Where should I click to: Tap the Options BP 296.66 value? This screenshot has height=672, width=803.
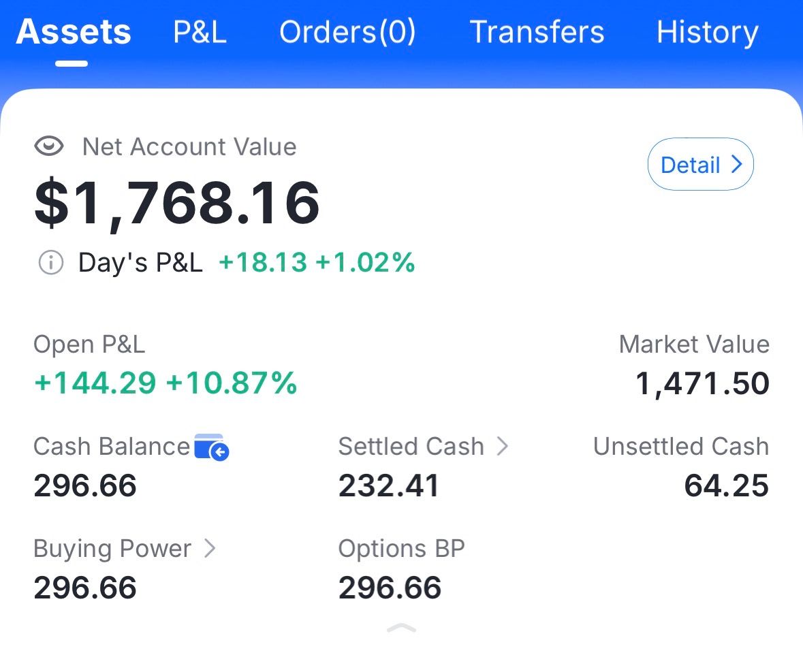pyautogui.click(x=390, y=588)
